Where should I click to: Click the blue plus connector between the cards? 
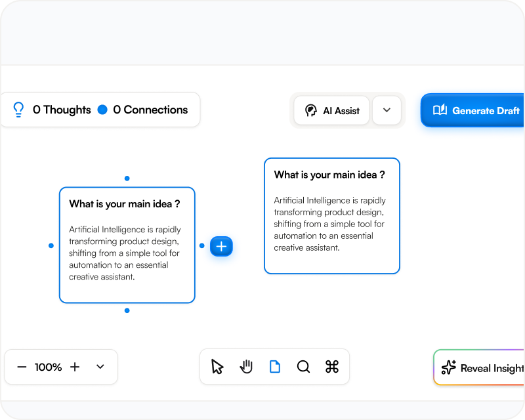pyautogui.click(x=221, y=246)
